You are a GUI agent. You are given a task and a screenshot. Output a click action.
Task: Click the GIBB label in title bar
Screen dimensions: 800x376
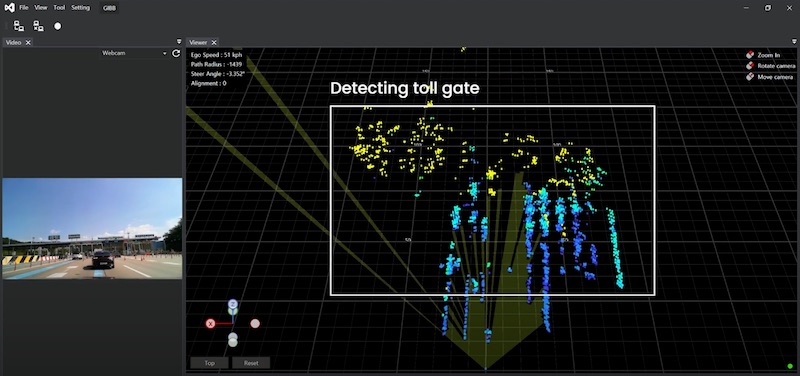[x=109, y=8]
